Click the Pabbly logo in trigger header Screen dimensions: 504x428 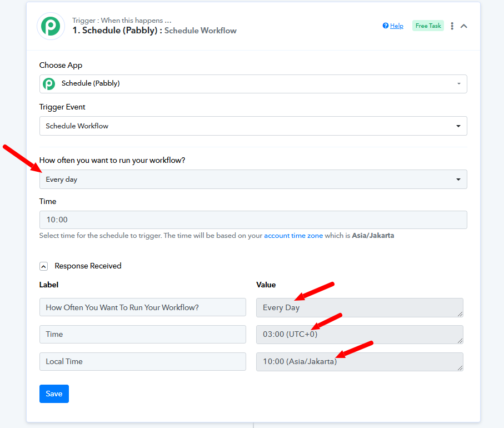51,26
